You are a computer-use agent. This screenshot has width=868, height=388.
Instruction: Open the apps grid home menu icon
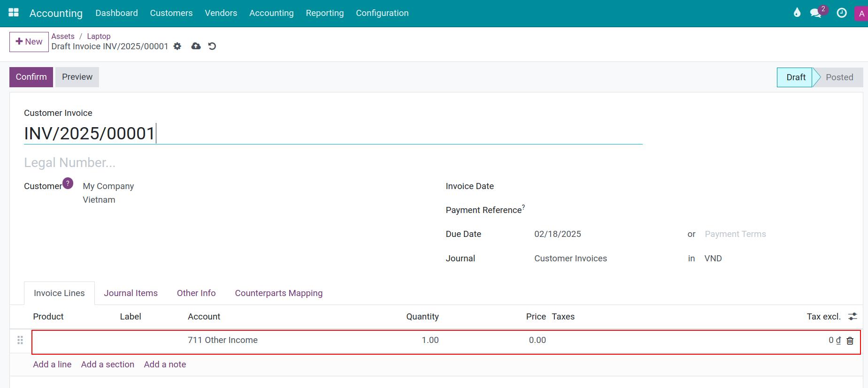coord(14,13)
